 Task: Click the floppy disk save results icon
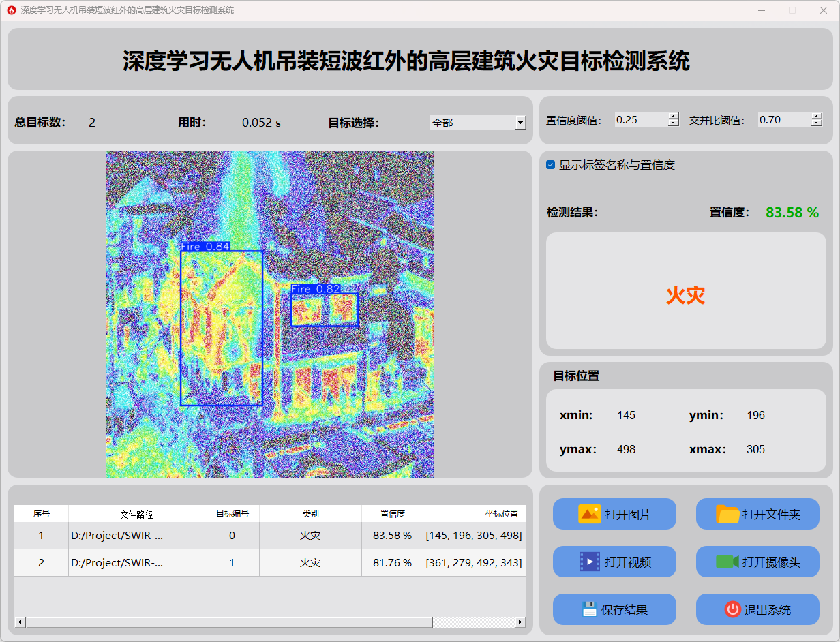(590, 609)
